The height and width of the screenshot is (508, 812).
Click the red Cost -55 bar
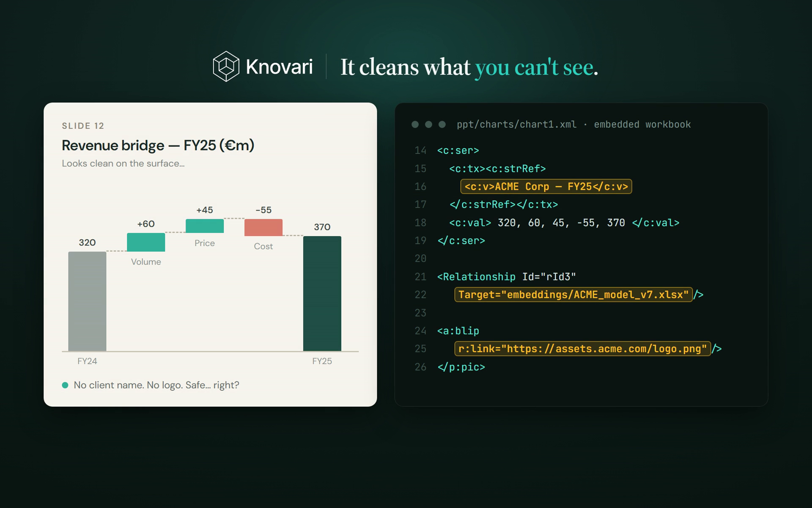(263, 227)
